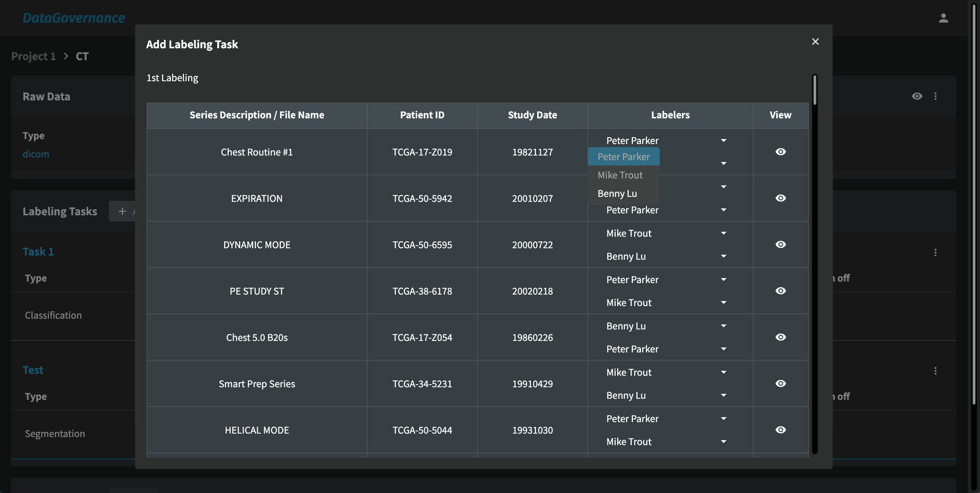Click the modal scrollbar track
Image resolution: width=980 pixels, height=493 pixels.
(814, 268)
